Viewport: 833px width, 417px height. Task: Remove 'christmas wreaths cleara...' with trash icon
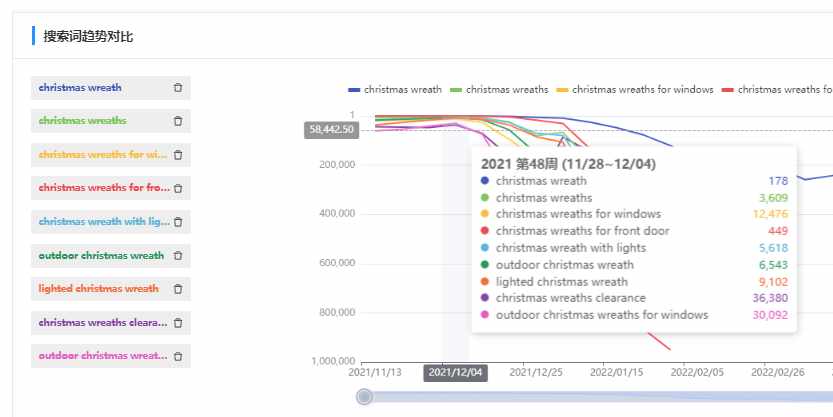coord(178,322)
